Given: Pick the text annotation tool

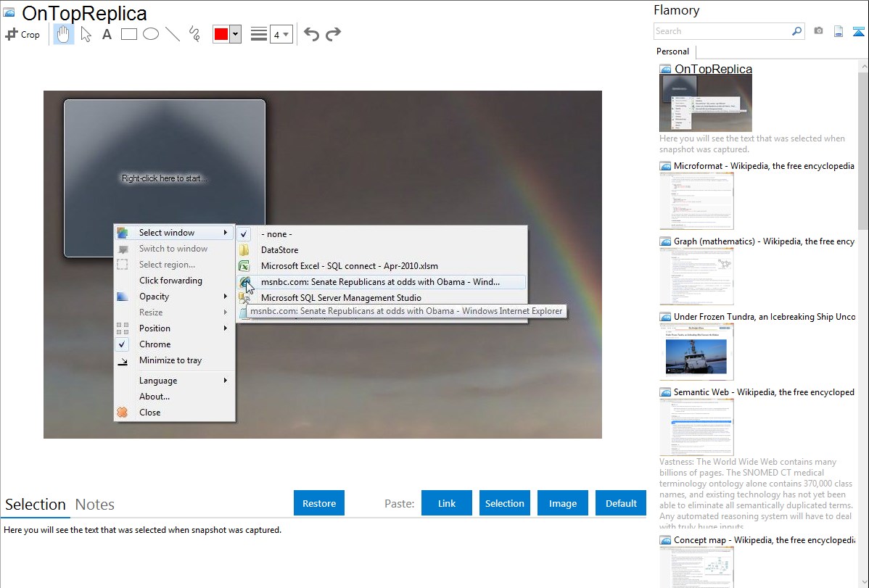Looking at the screenshot, I should point(107,34).
